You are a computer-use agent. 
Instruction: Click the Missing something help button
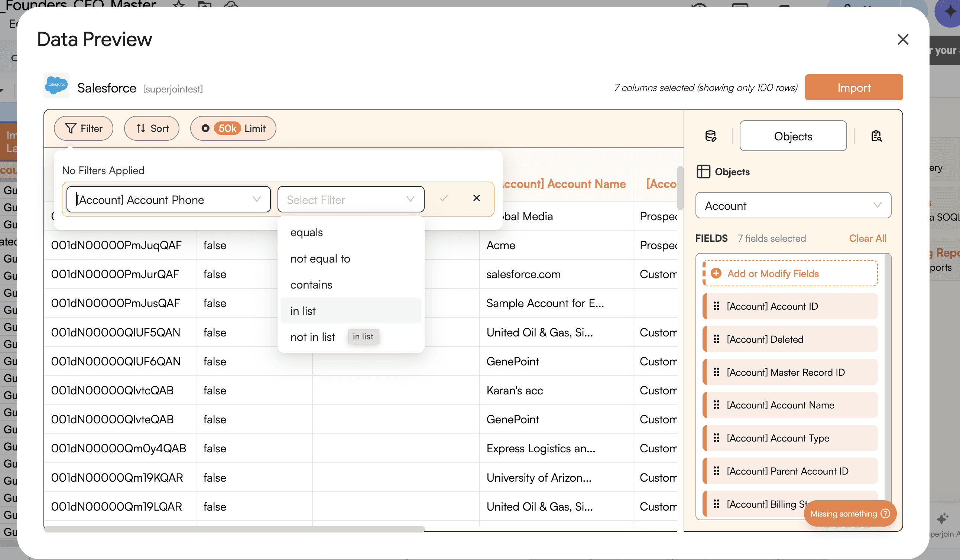pyautogui.click(x=850, y=514)
